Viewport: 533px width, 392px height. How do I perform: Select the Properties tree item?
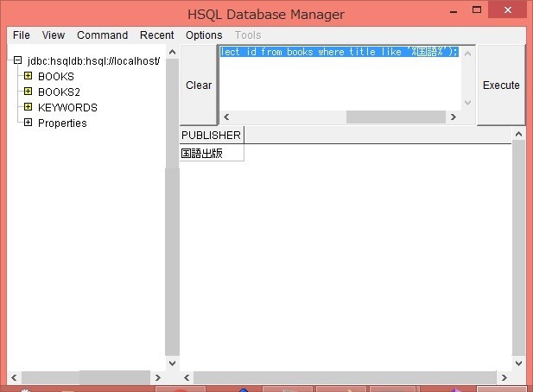(x=62, y=123)
